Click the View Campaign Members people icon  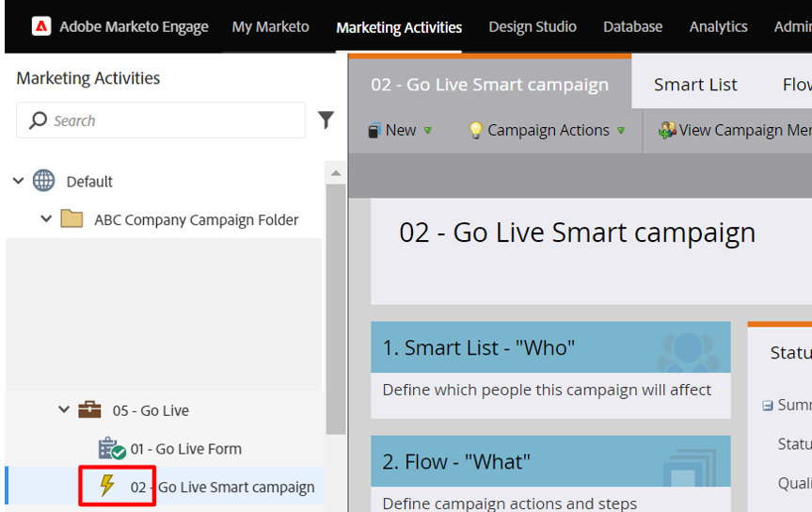point(666,130)
